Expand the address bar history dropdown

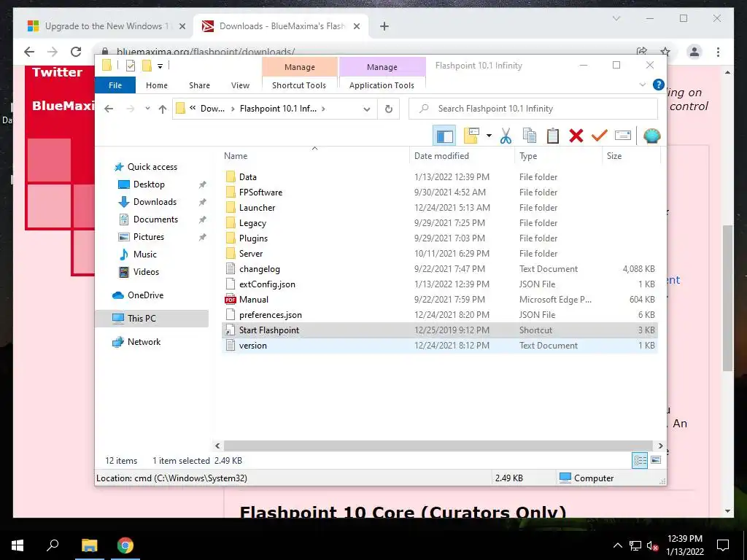(x=367, y=109)
